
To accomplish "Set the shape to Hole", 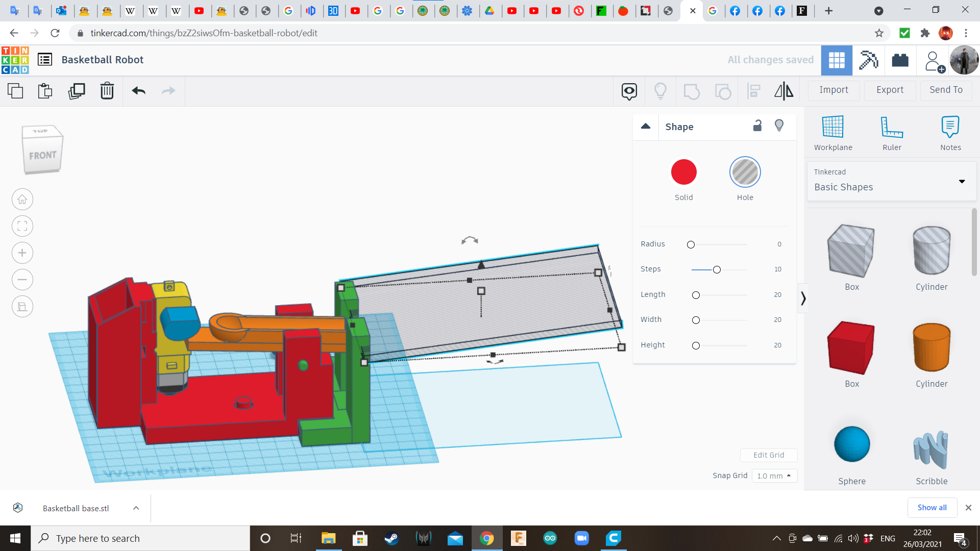I will point(745,172).
